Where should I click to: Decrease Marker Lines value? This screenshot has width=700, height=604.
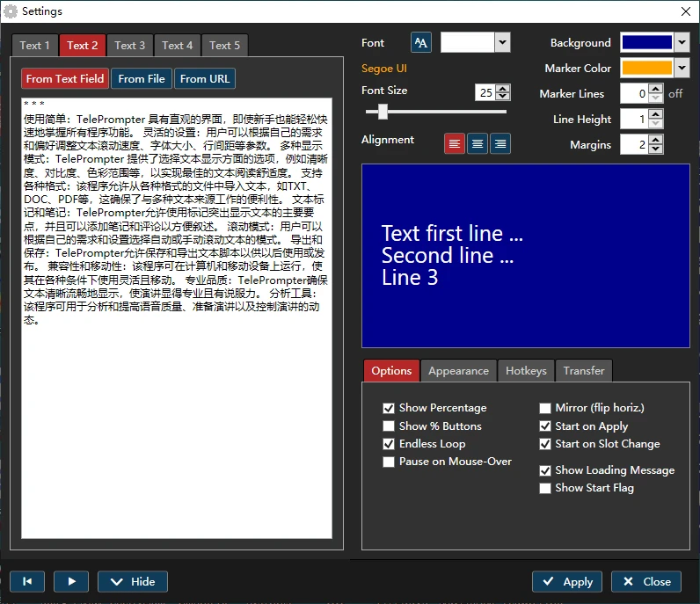655,98
